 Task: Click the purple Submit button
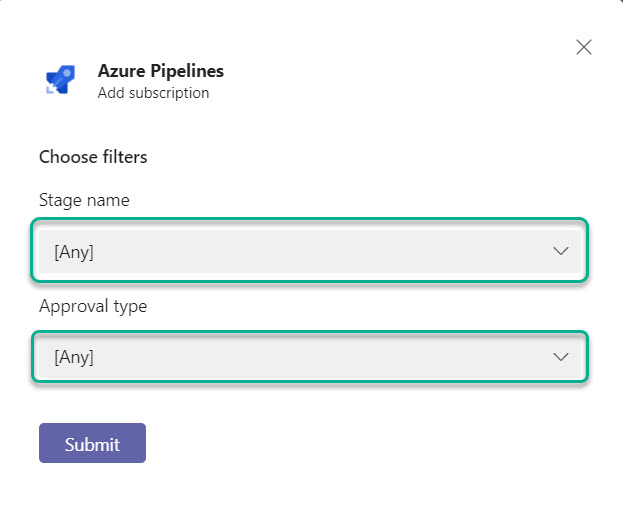coord(92,443)
